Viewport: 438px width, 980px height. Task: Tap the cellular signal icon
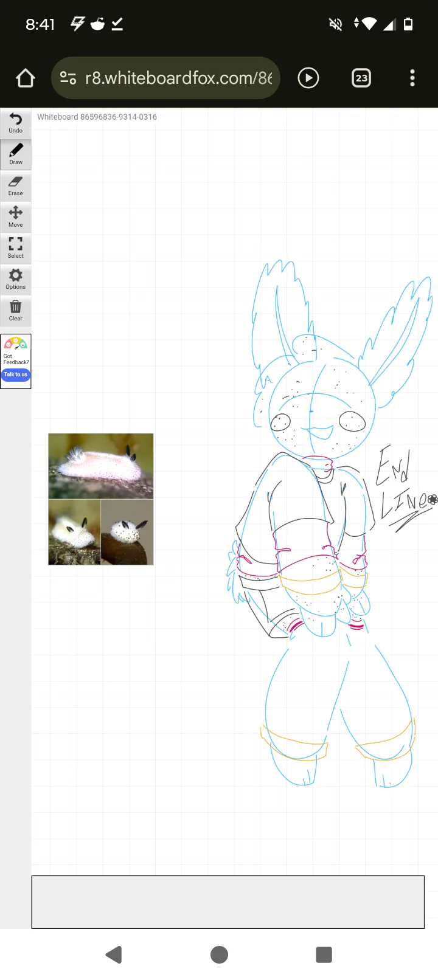point(390,24)
